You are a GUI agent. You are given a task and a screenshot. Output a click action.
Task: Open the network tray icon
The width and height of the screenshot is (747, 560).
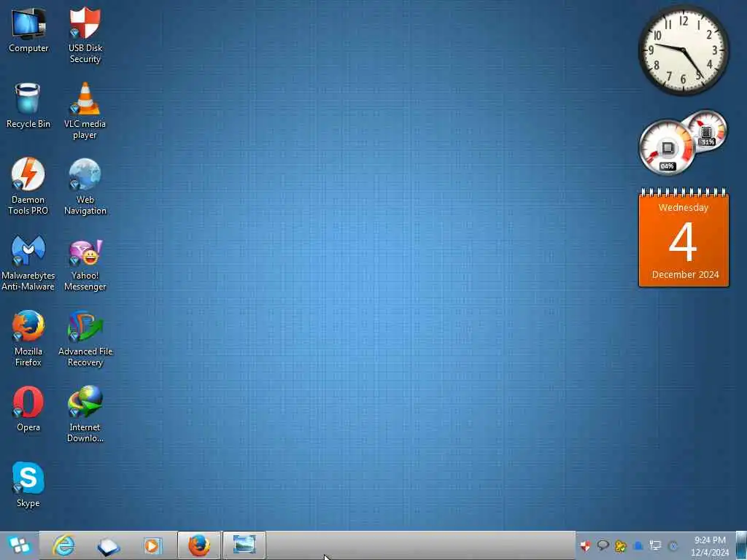[x=656, y=545]
